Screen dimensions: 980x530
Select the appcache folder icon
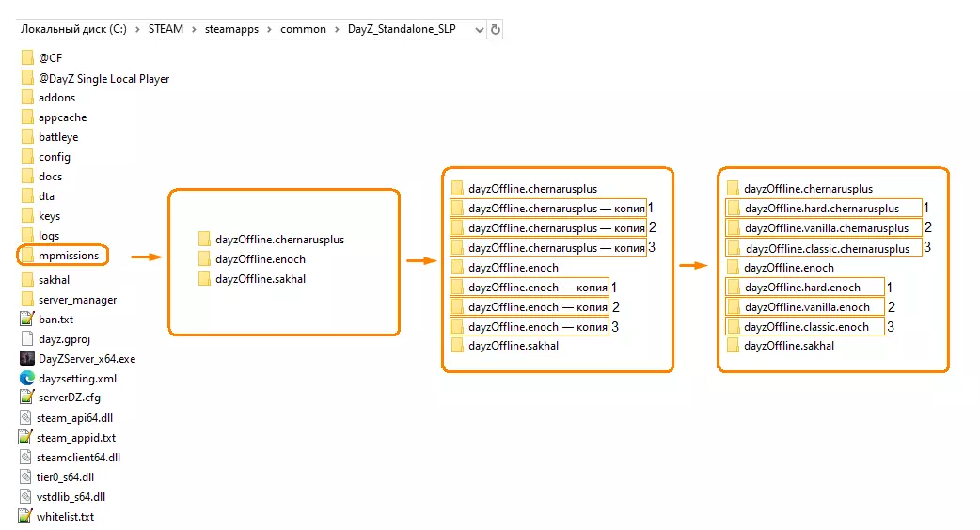click(x=27, y=117)
